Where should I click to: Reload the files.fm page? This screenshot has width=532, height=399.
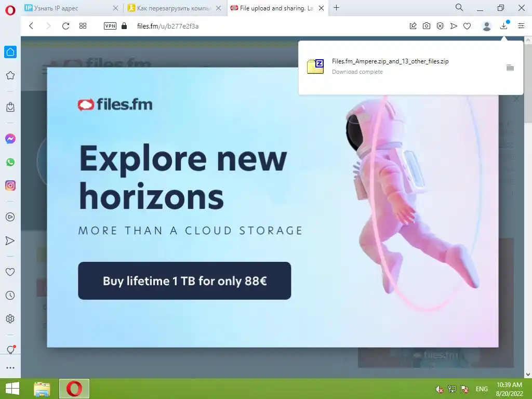[x=65, y=26]
